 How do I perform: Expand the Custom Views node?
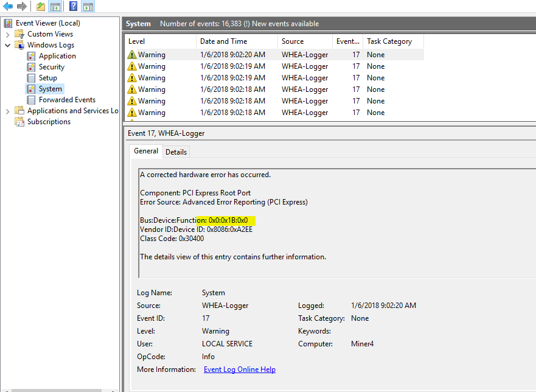(7, 34)
